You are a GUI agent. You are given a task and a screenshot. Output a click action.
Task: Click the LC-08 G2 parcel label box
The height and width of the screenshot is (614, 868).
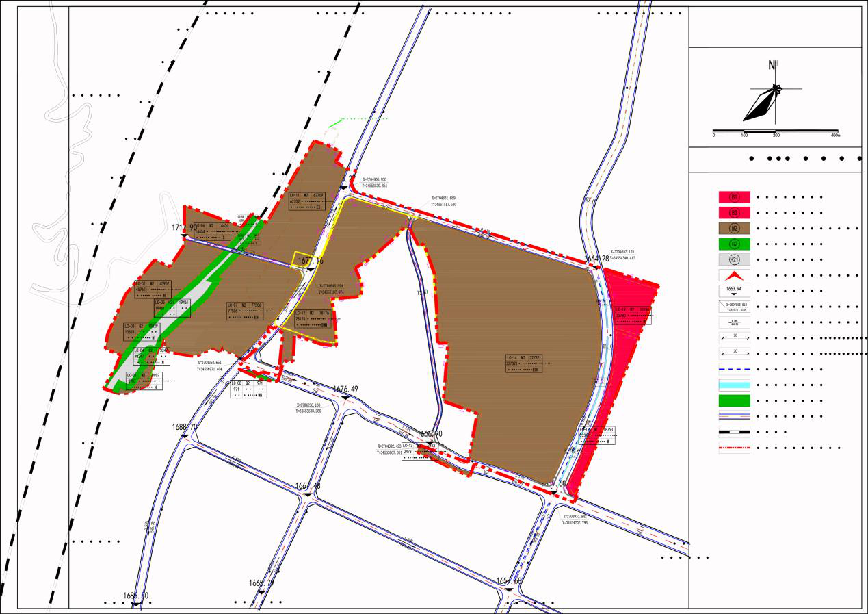[x=248, y=389]
